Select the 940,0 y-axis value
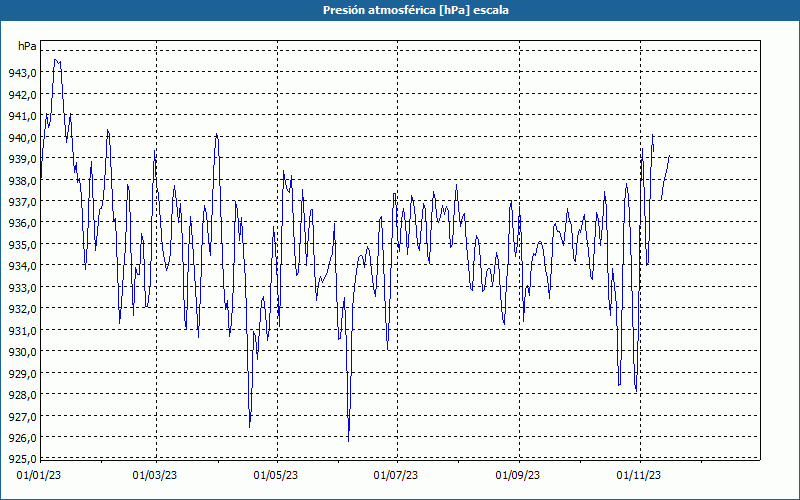 coord(22,137)
